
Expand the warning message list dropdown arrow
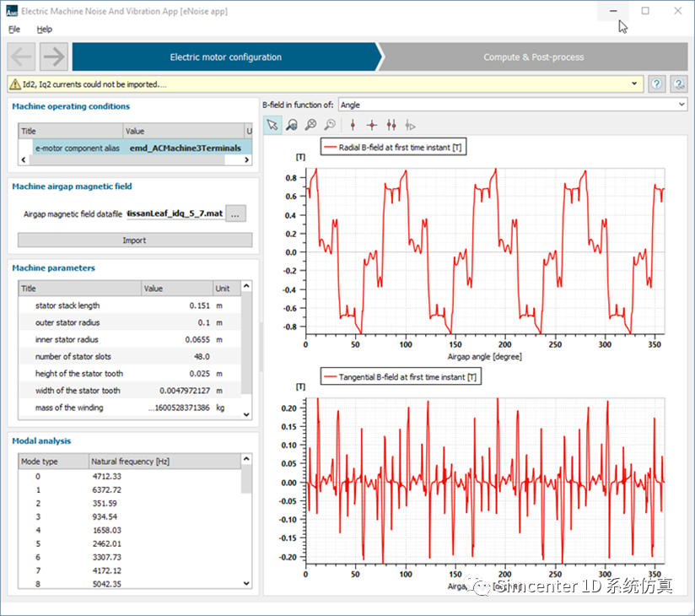[634, 84]
